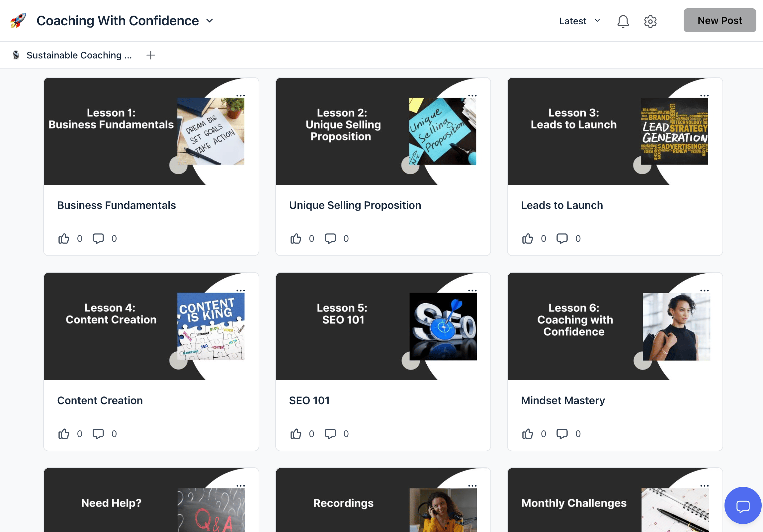Like the Unique Selling Proposition post
The width and height of the screenshot is (763, 532).
(x=296, y=238)
